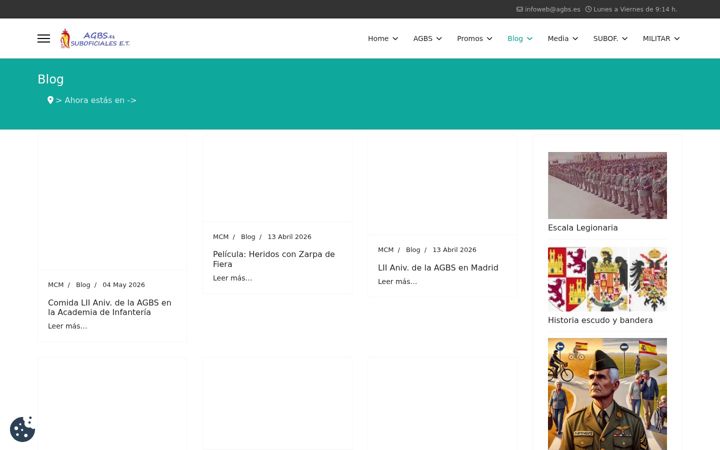The height and width of the screenshot is (450, 720).
Task: Open the Media menu item
Action: [x=558, y=39]
